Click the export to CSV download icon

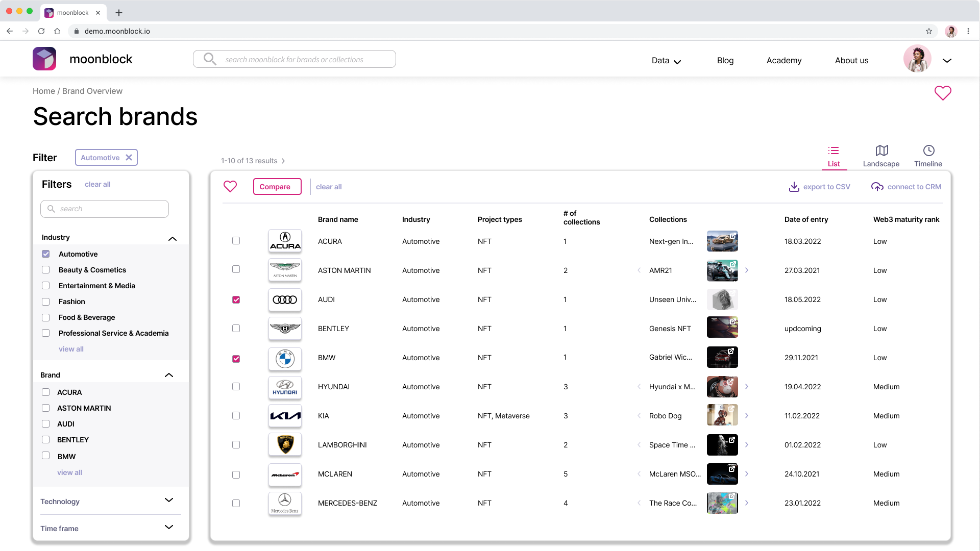point(794,187)
